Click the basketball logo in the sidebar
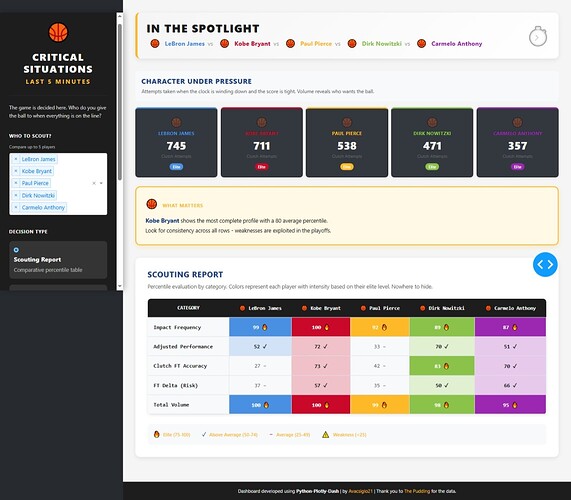This screenshot has height=500, width=571. (x=58, y=32)
